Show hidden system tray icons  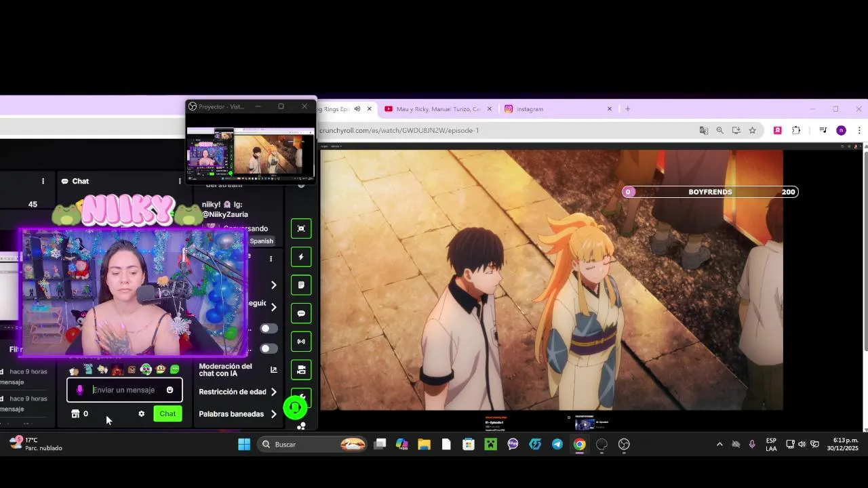point(719,444)
